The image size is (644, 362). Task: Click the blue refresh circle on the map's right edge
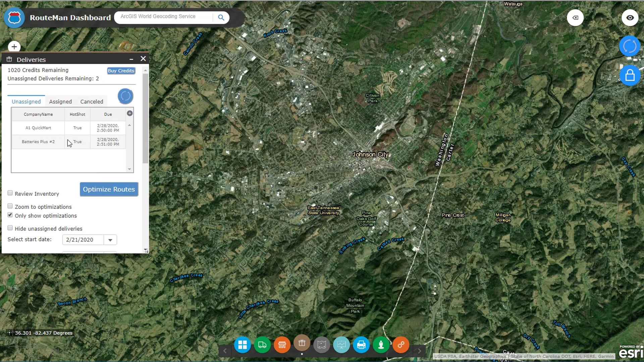[x=630, y=46]
